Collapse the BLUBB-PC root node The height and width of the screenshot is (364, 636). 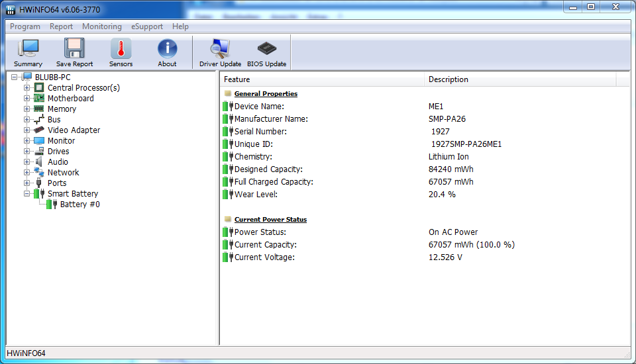[14, 77]
